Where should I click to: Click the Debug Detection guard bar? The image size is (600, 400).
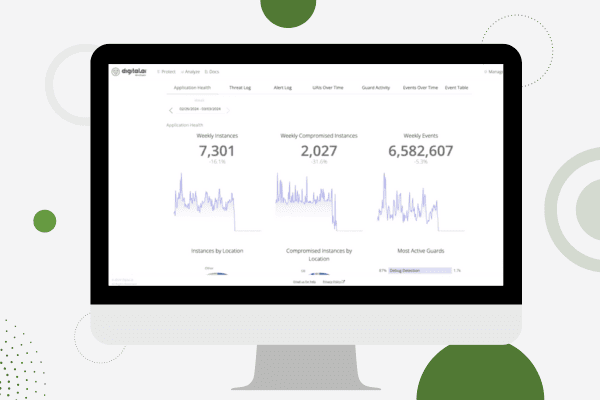[420, 270]
